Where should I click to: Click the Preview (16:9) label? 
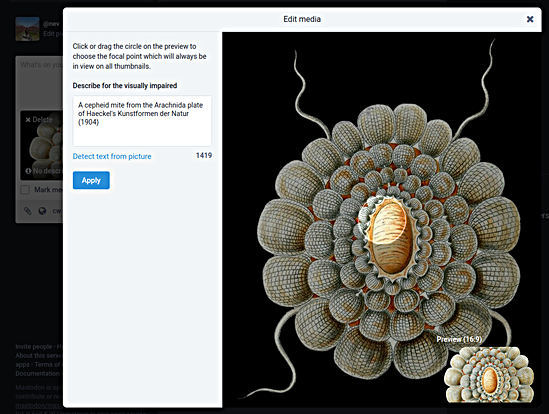point(459,339)
